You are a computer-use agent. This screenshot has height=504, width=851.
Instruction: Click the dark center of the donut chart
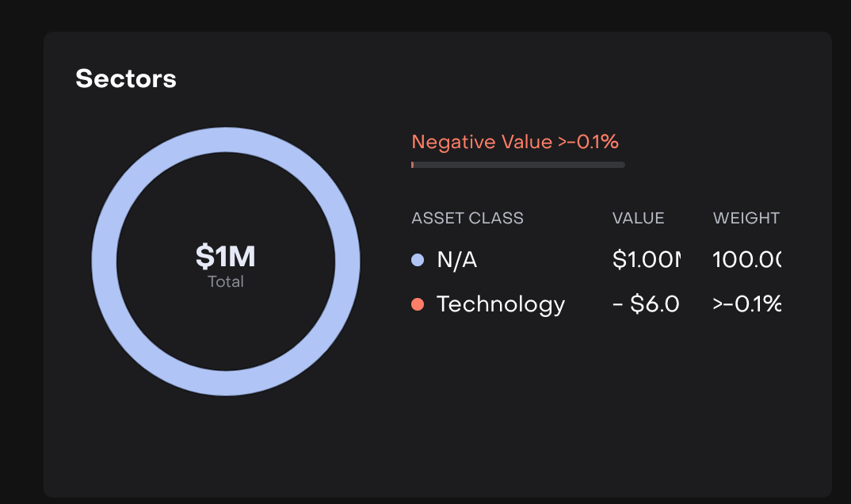tap(226, 206)
